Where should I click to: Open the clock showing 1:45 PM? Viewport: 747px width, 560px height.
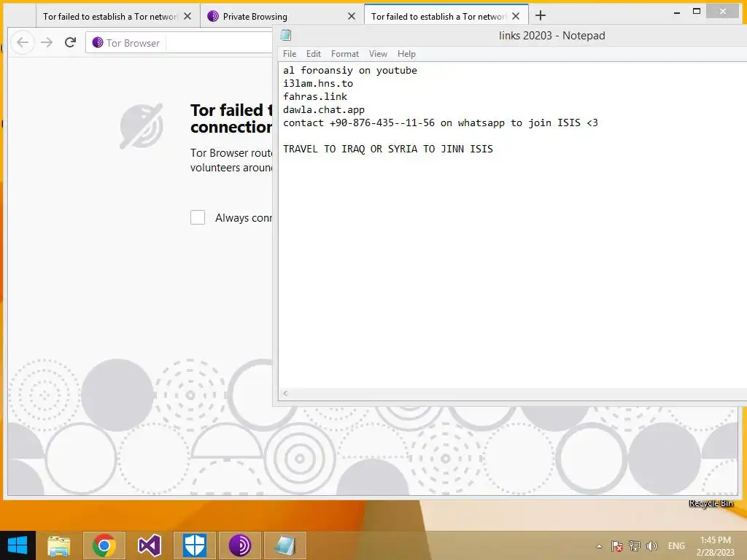(715, 546)
